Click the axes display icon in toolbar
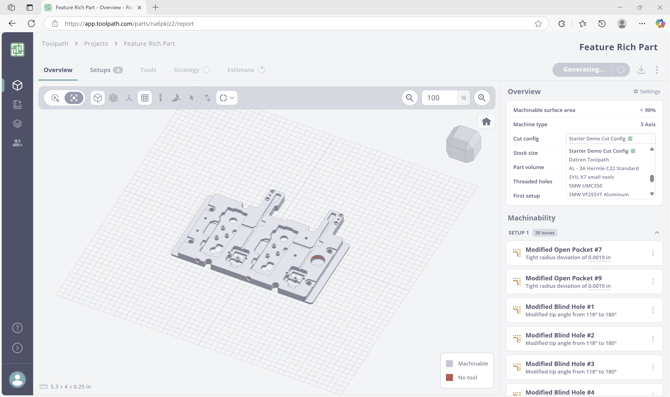The image size is (670, 397). coord(129,98)
